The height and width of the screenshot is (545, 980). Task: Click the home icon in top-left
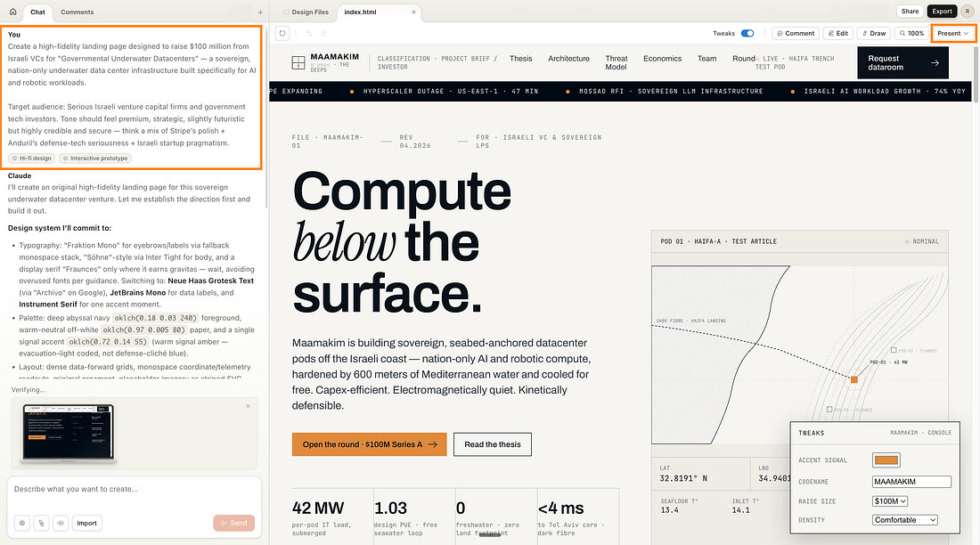(x=12, y=12)
